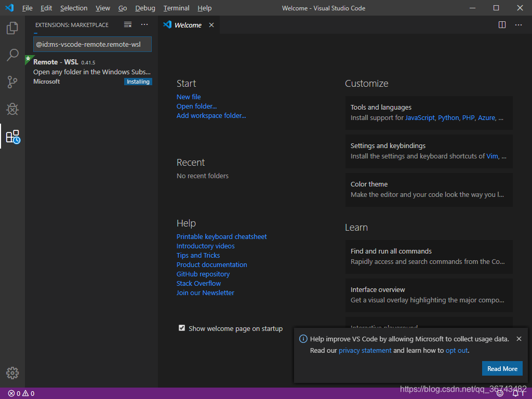The height and width of the screenshot is (399, 532).
Task: Select the Extensions view icon
Action: pos(13,137)
